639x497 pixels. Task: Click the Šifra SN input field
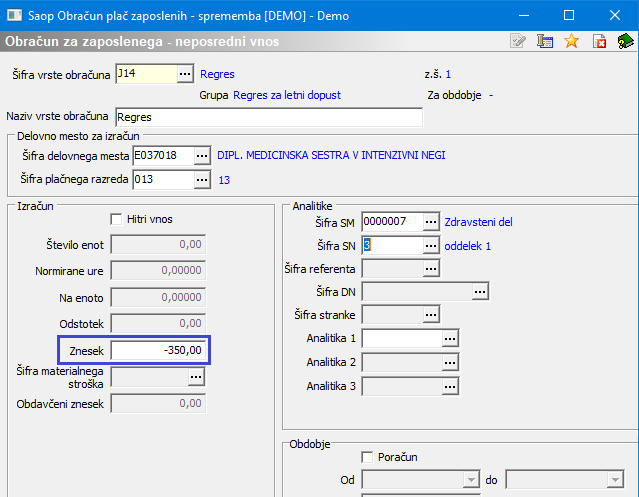click(x=392, y=246)
